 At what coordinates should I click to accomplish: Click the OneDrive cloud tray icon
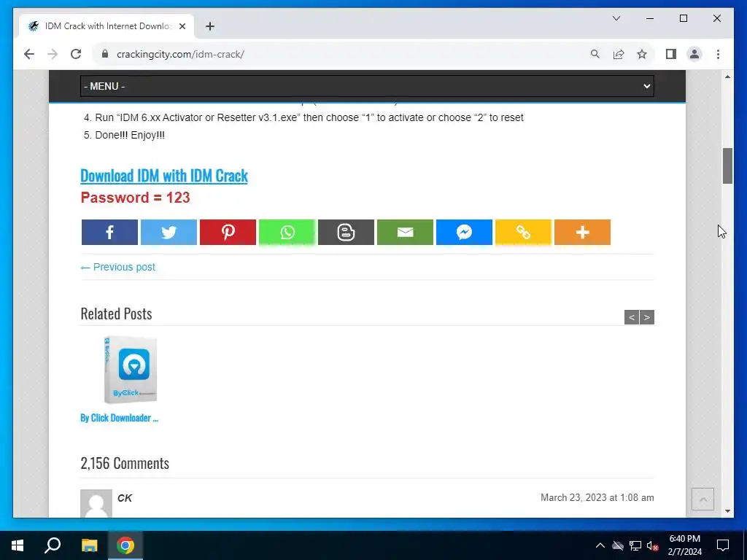618,545
